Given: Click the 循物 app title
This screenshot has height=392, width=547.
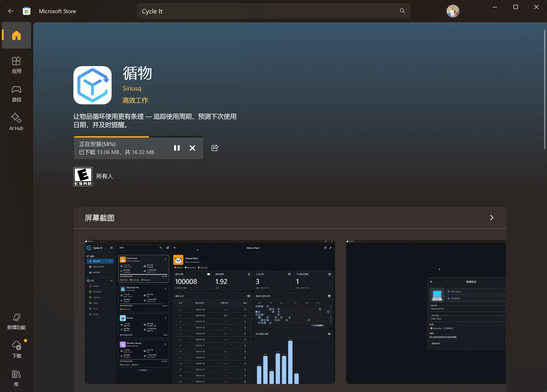Looking at the screenshot, I should [x=137, y=73].
